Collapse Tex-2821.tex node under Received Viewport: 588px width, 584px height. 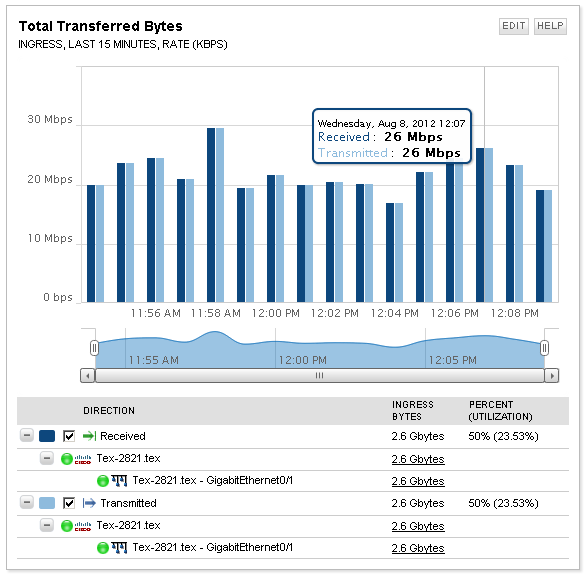pos(46,458)
